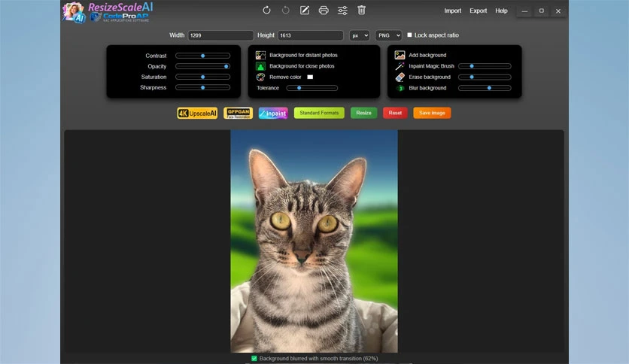The width and height of the screenshot is (629, 364).
Task: Click the undo rotate arrow icon
Action: point(266,11)
